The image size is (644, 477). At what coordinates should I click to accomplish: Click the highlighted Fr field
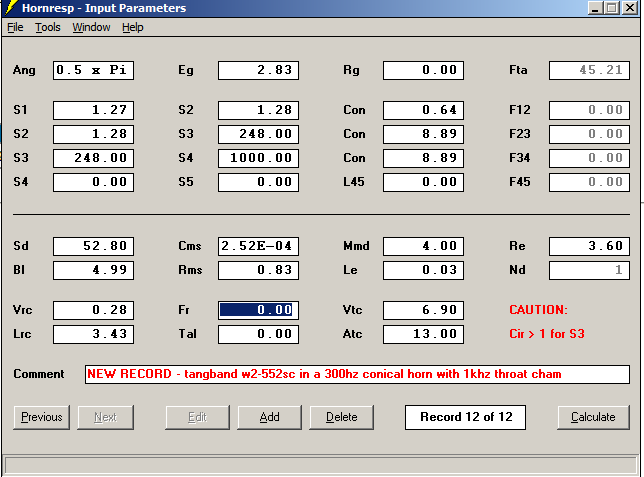pos(258,310)
